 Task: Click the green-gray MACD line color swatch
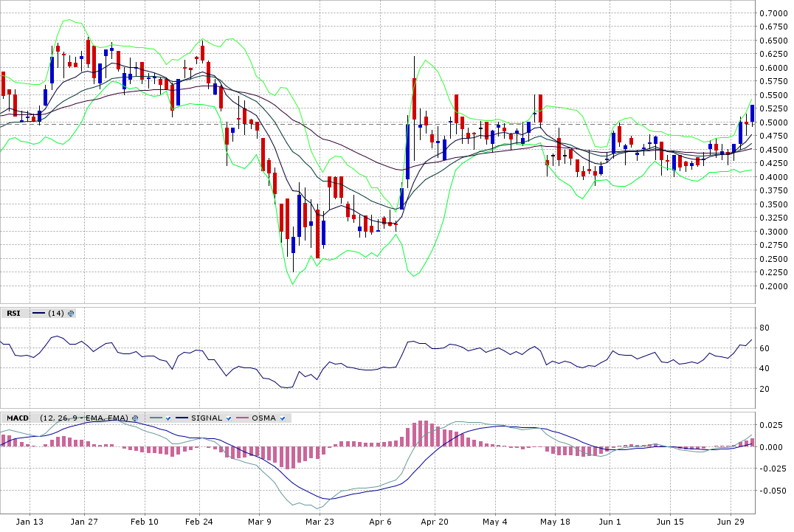155,418
